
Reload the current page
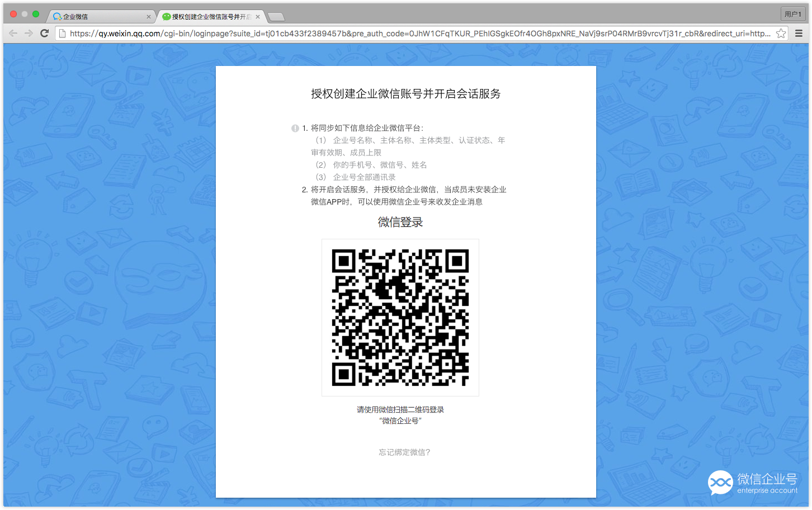coord(45,34)
